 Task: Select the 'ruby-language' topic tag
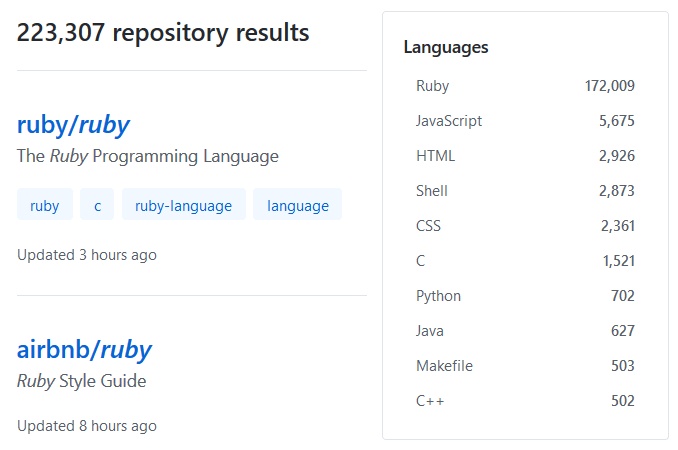coord(184,205)
